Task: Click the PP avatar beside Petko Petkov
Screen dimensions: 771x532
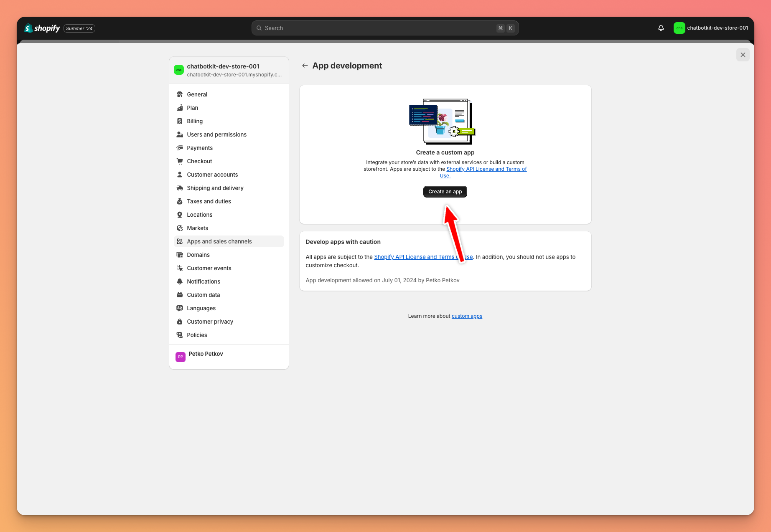Action: click(x=181, y=357)
